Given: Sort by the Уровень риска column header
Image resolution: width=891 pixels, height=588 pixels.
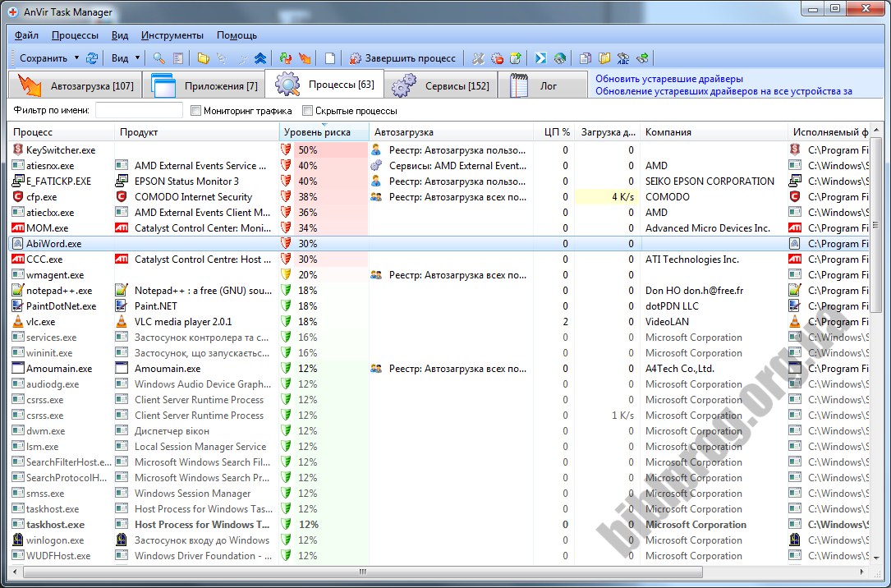Looking at the screenshot, I should [316, 132].
